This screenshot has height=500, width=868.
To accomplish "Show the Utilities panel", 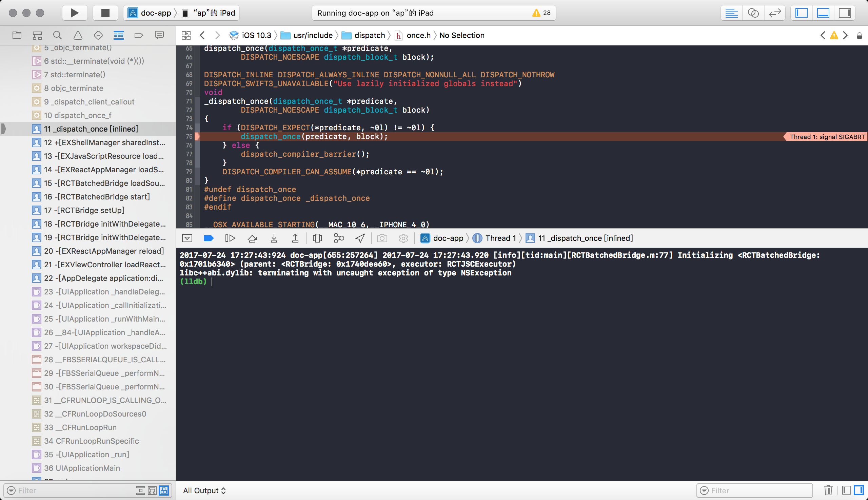I will pos(845,13).
